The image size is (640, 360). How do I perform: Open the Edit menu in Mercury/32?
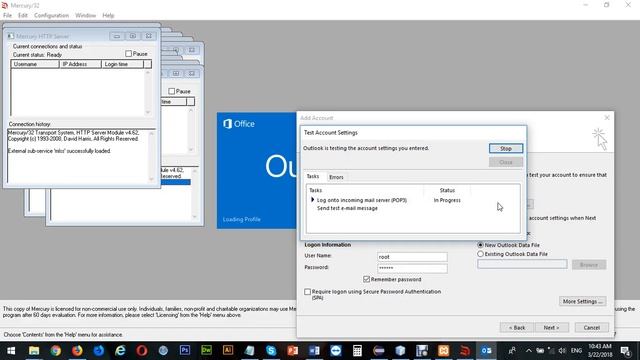23,15
